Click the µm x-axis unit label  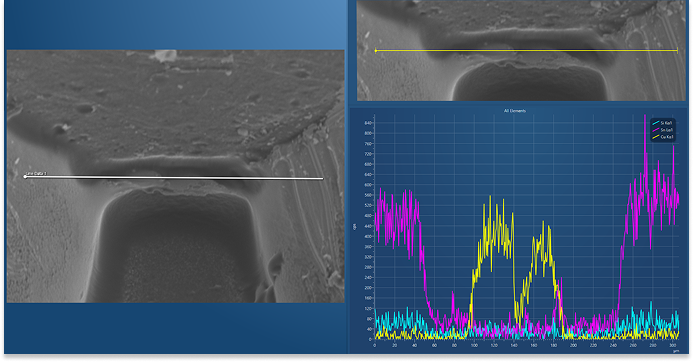tap(676, 351)
